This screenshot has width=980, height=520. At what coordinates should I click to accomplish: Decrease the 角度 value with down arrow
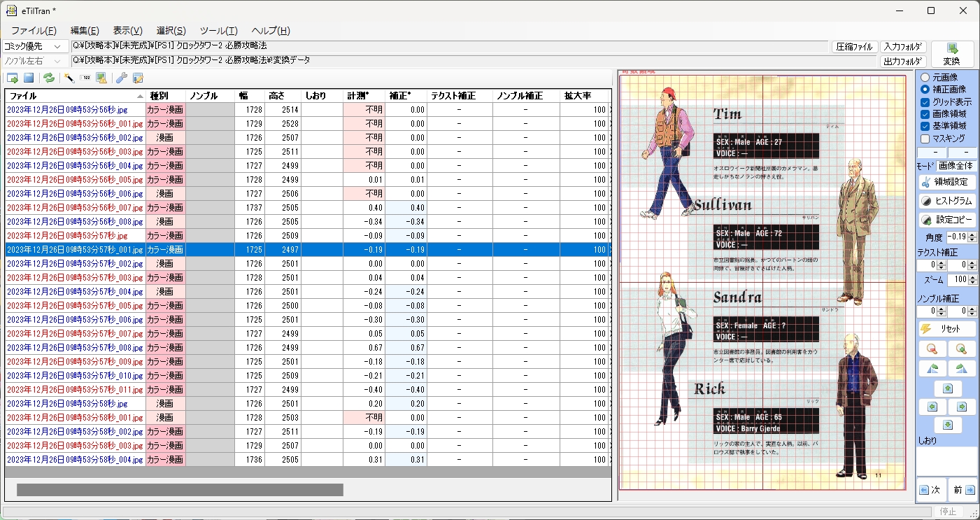coord(973,240)
